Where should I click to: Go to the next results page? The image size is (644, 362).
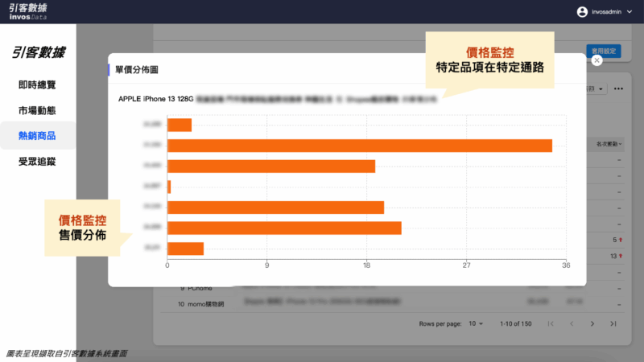[x=592, y=323]
